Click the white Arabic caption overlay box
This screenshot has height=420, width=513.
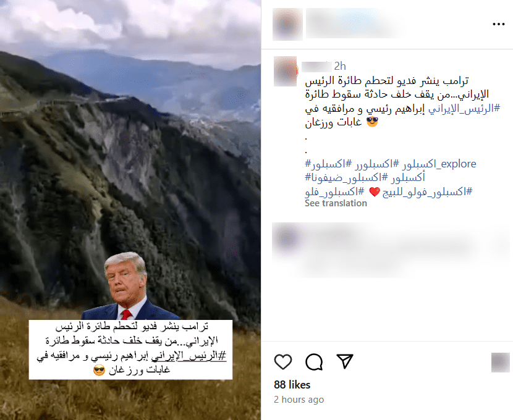click(x=130, y=350)
